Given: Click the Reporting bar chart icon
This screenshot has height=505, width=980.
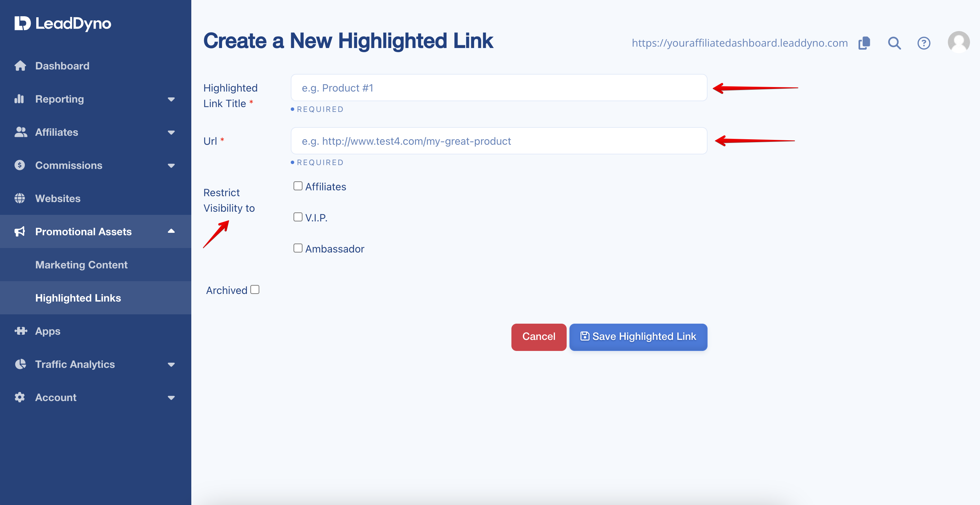Looking at the screenshot, I should coord(19,99).
